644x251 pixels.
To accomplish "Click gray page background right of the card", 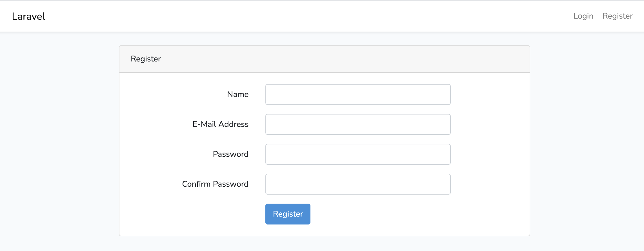I will [x=586, y=141].
